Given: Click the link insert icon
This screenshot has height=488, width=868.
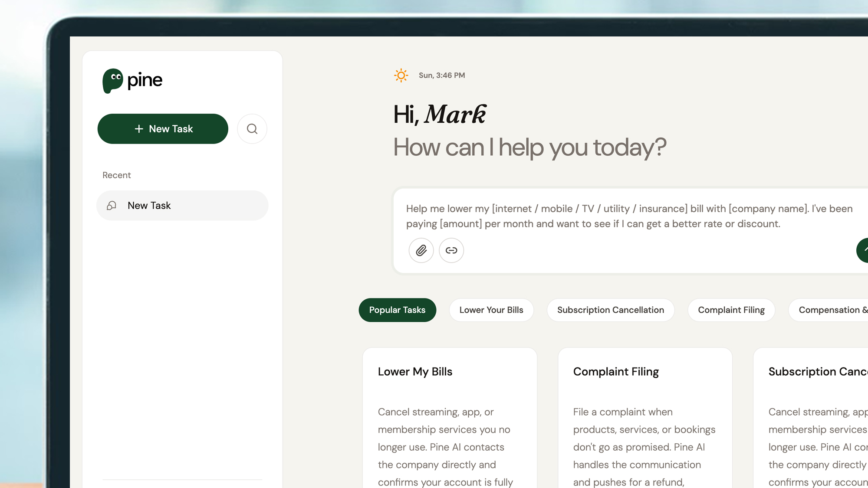Looking at the screenshot, I should (x=451, y=250).
